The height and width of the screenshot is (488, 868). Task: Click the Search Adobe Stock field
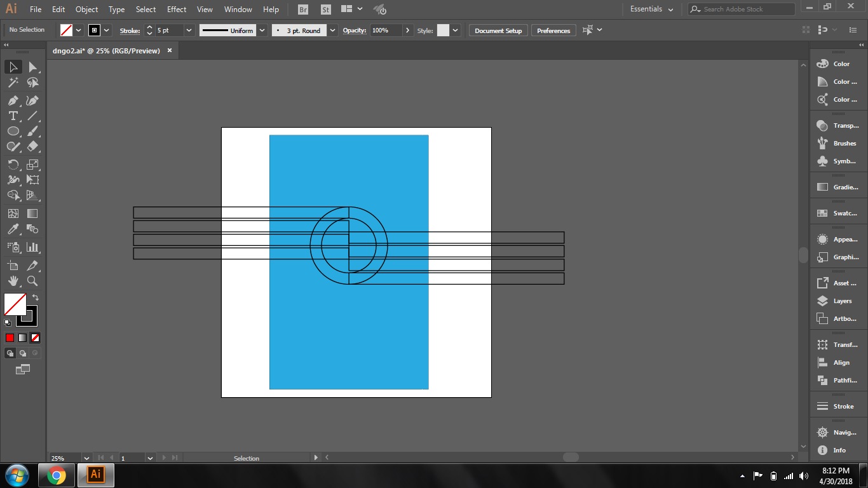click(x=742, y=9)
